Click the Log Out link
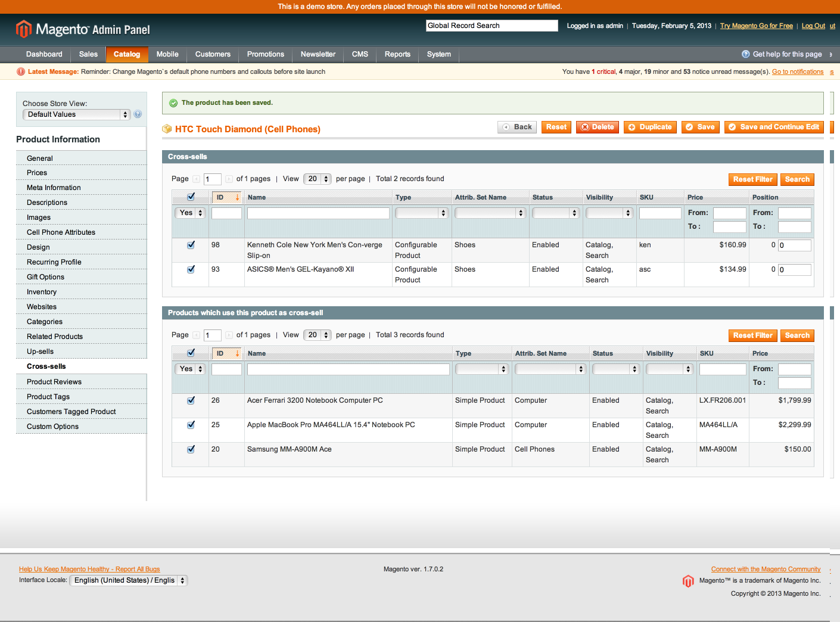The width and height of the screenshot is (840, 622). click(813, 26)
